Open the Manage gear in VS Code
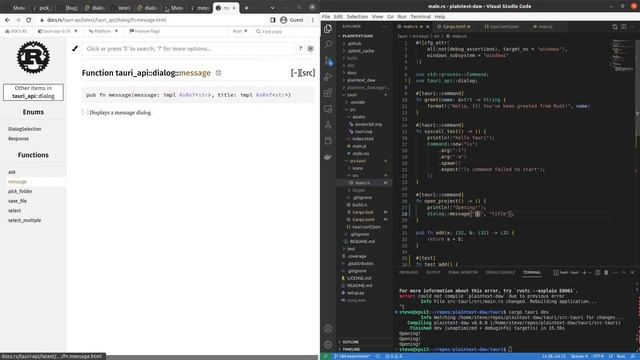 tap(328, 344)
